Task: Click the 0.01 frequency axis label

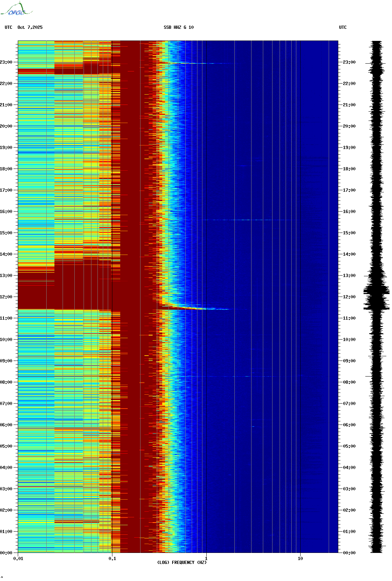Action: [18, 559]
